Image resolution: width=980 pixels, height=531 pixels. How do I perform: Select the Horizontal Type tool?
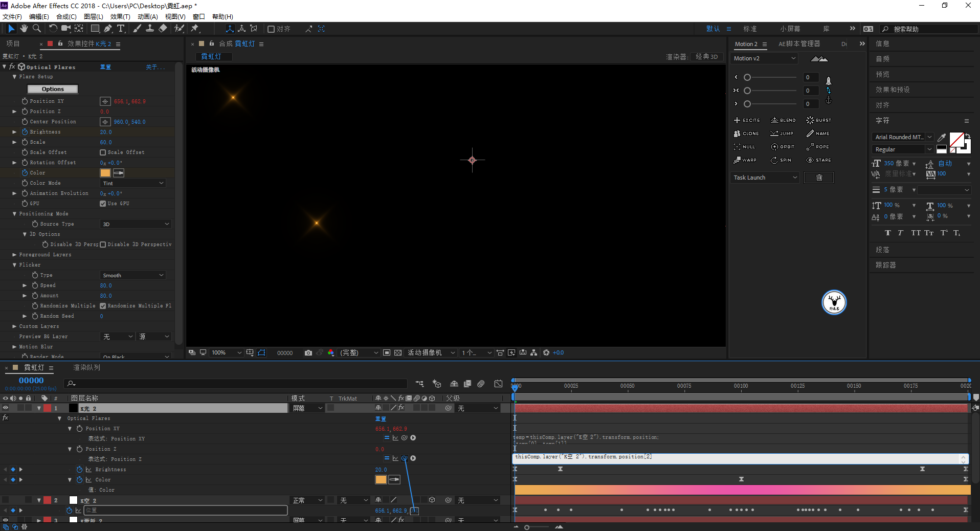pyautogui.click(x=121, y=29)
